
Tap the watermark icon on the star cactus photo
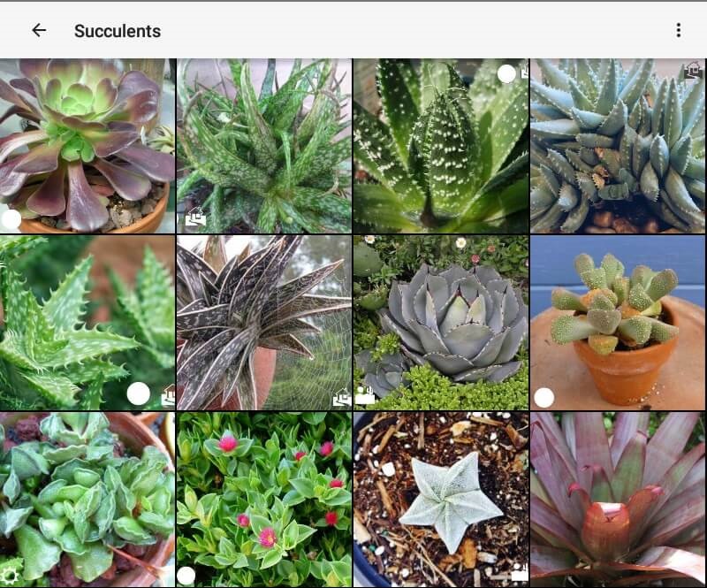click(x=520, y=572)
